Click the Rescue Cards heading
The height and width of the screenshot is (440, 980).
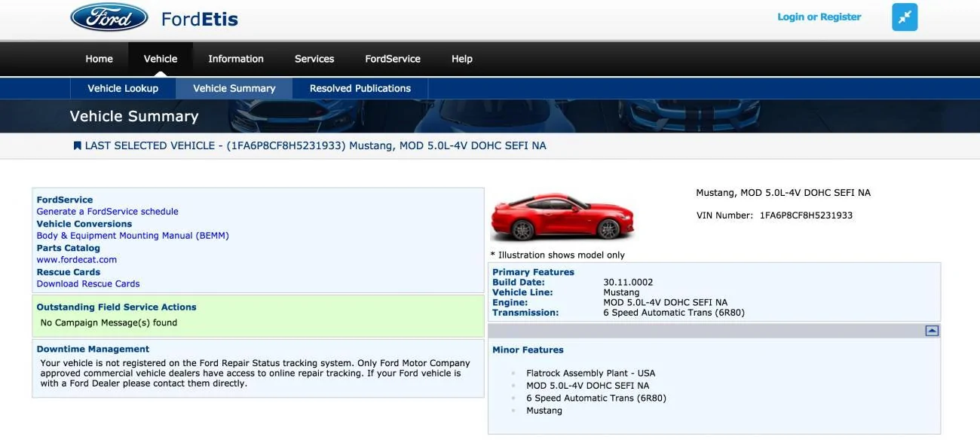69,272
